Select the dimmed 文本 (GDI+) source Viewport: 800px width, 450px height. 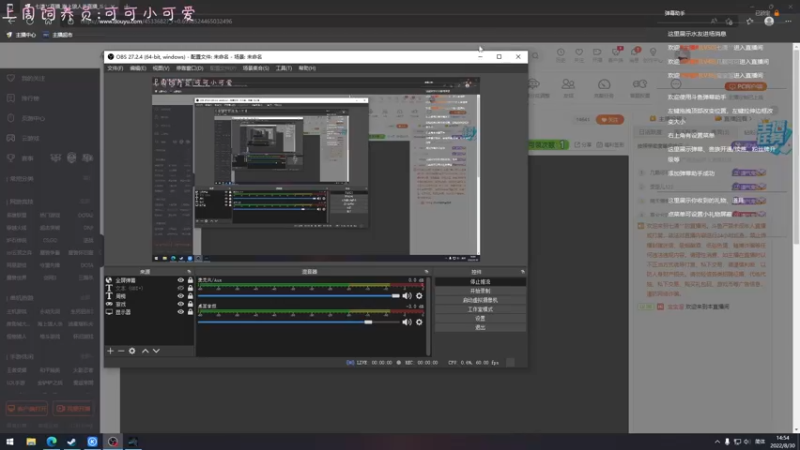[149, 288]
